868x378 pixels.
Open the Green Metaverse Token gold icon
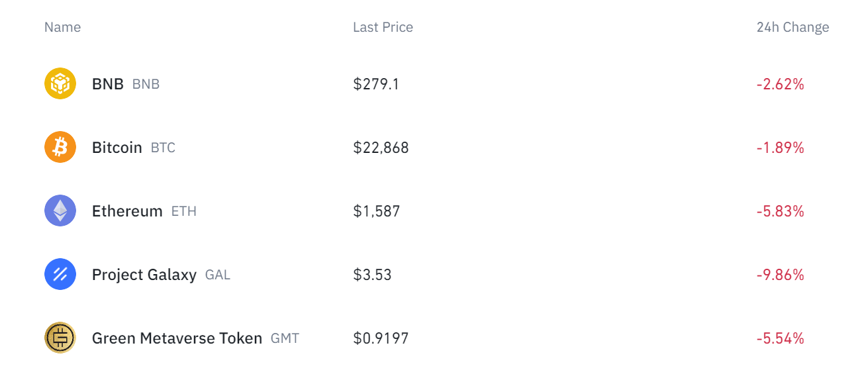point(60,338)
